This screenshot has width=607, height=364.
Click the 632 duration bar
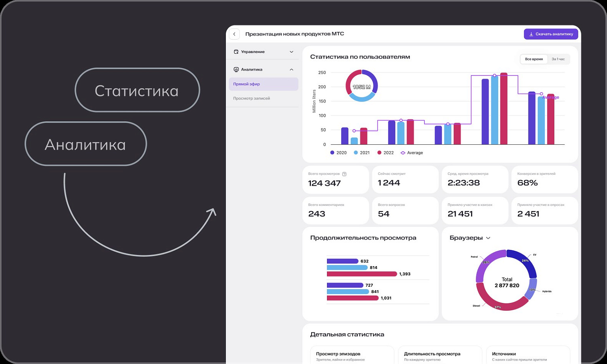(x=343, y=261)
